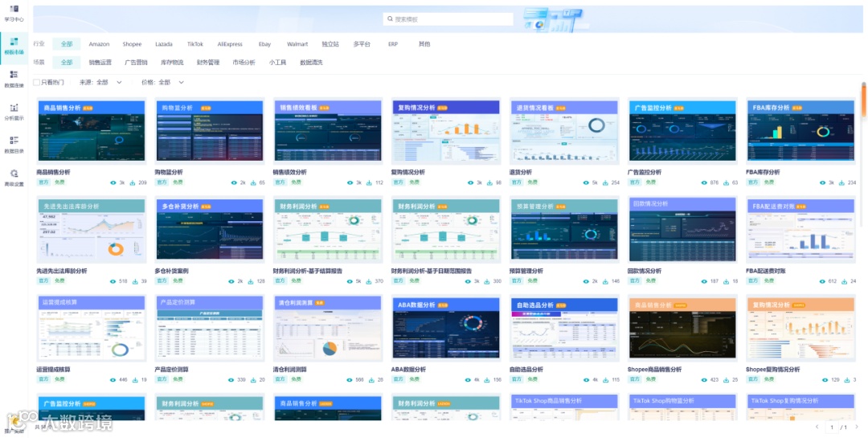Click the download icon under 自助选品分析

(x=606, y=380)
